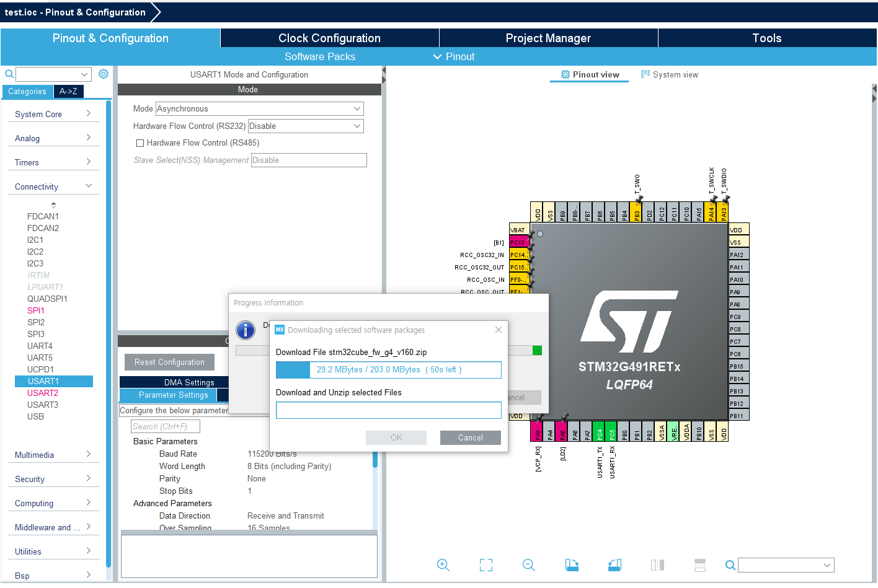The height and width of the screenshot is (588, 878).
Task: Expand the Utilities category
Action: coord(53,551)
